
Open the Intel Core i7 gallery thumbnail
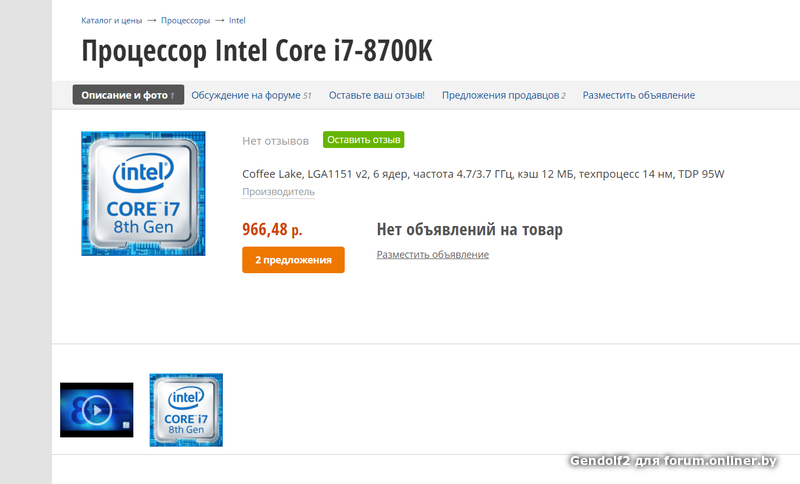coord(186,410)
